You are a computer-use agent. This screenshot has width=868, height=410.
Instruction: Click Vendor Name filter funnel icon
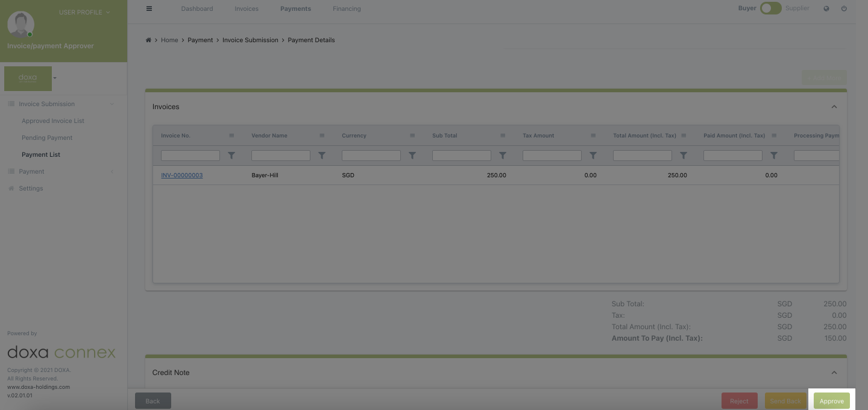click(322, 156)
